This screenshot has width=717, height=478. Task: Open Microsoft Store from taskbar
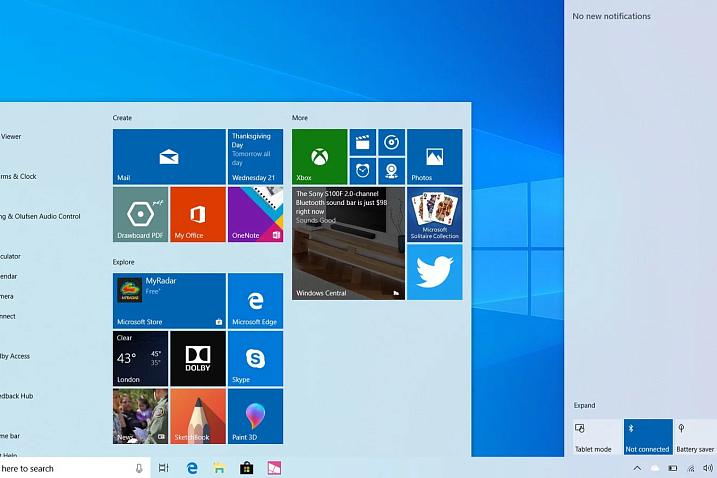(x=246, y=468)
